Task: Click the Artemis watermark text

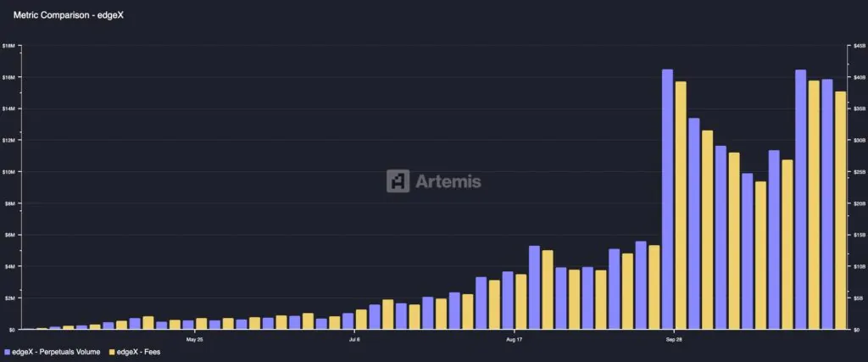Action: coord(448,181)
